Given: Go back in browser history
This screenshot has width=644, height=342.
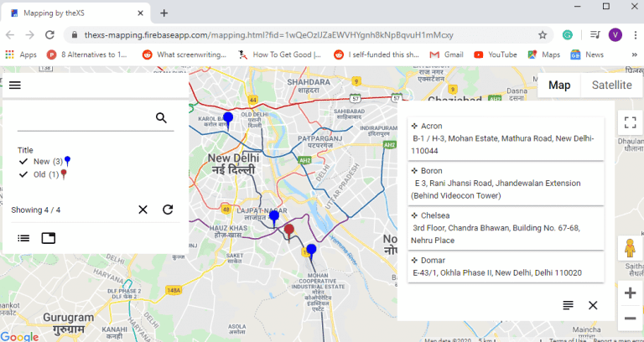Looking at the screenshot, I should click(x=10, y=35).
